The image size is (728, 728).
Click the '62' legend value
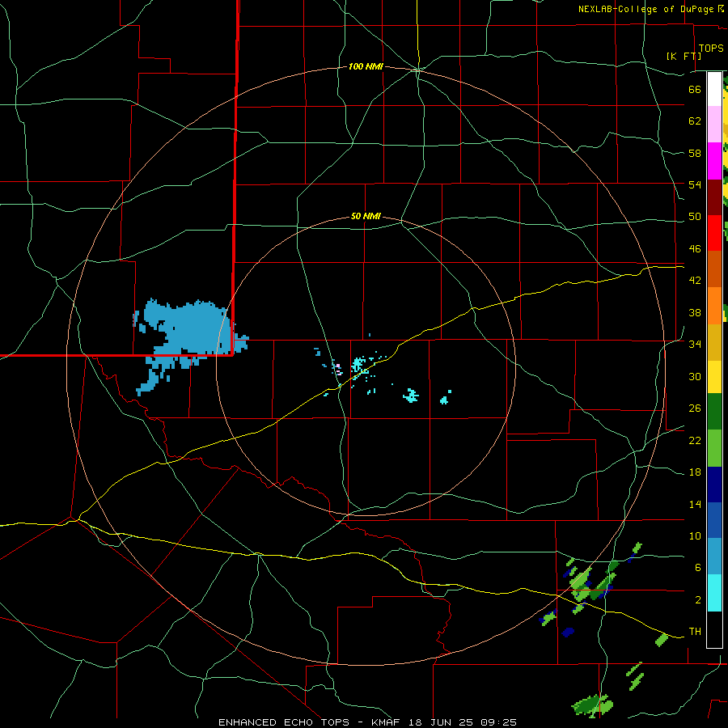click(x=695, y=121)
